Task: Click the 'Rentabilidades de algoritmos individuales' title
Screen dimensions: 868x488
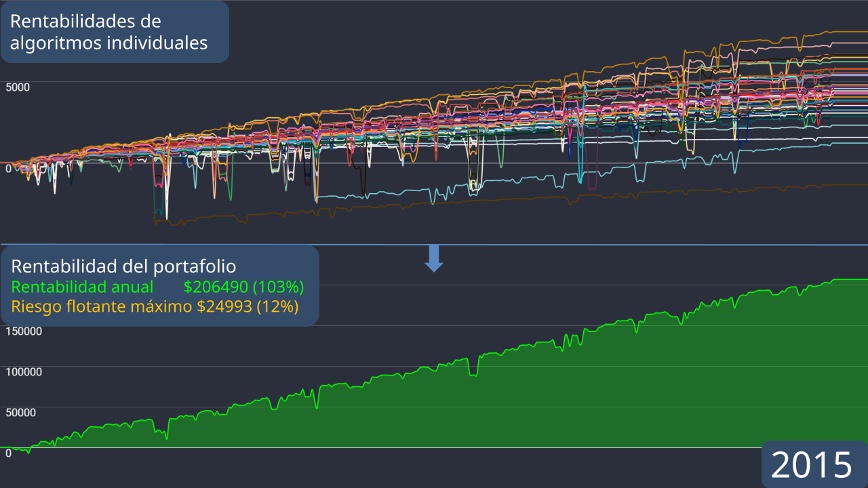Action: (x=109, y=32)
